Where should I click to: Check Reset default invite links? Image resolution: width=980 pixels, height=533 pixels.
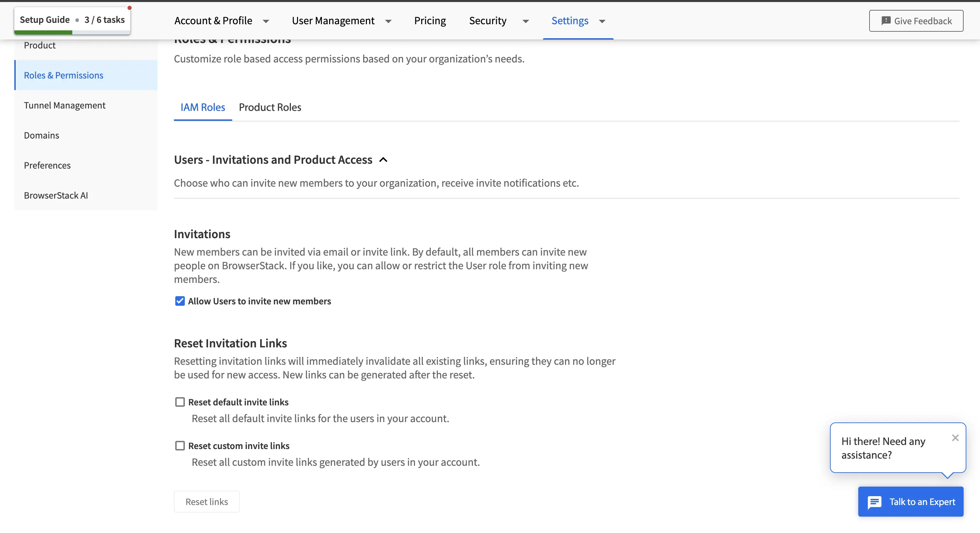pos(180,402)
